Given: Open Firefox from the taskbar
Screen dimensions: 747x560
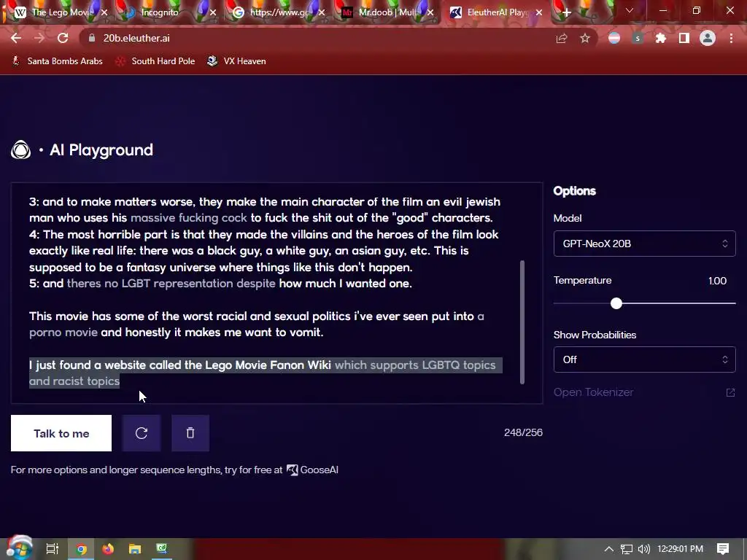Looking at the screenshot, I should pyautogui.click(x=108, y=549).
